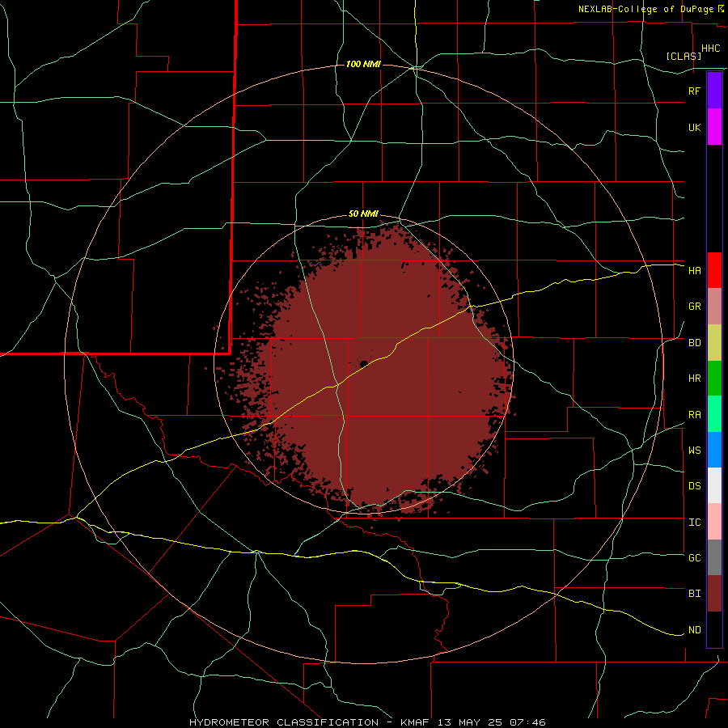Click the [CLAS] units label
728x728 pixels.
tap(684, 56)
